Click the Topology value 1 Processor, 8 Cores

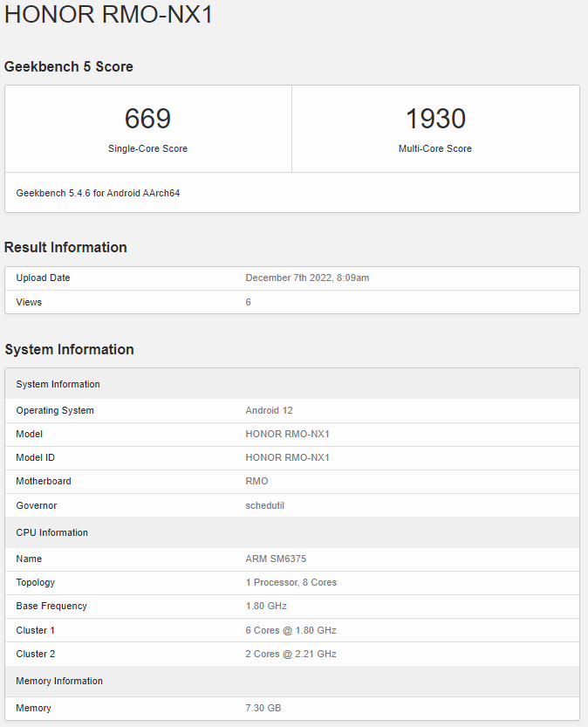[x=291, y=582]
